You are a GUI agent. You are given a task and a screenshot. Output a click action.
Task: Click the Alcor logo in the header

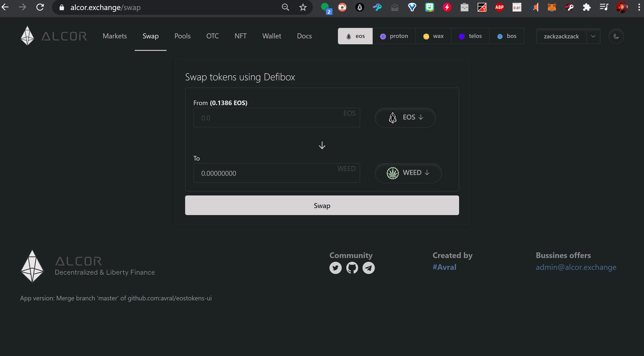(x=53, y=36)
